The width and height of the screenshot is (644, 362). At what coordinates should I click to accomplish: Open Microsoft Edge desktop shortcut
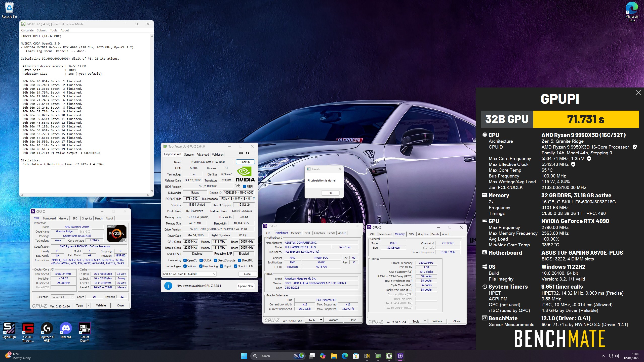631,12
